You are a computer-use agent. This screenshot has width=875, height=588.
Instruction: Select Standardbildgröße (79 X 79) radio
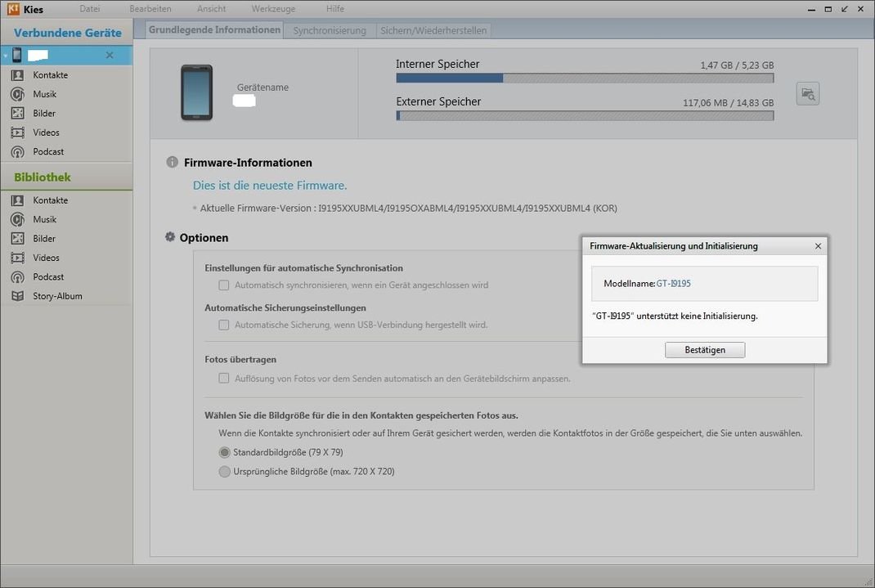click(x=224, y=452)
